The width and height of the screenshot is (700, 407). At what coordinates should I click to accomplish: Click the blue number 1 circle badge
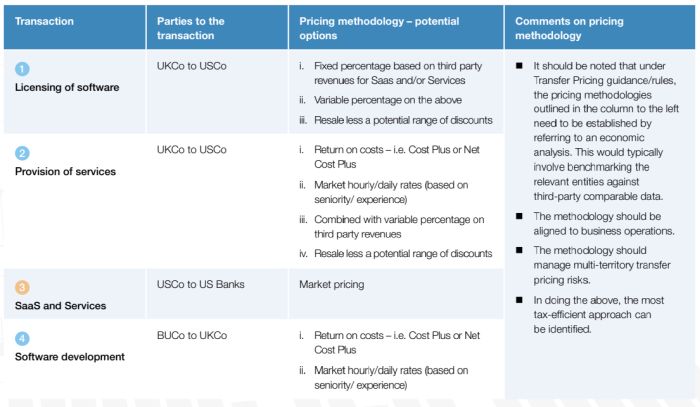tap(21, 68)
